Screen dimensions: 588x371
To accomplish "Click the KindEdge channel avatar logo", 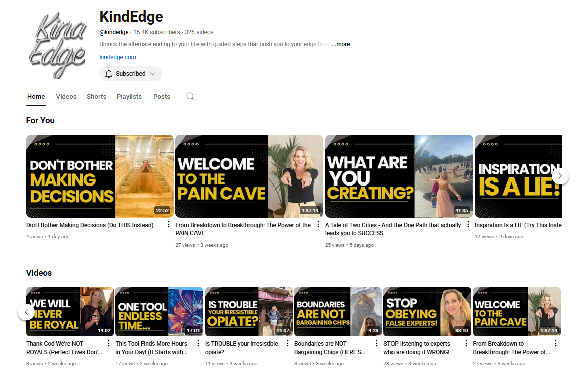I will (57, 45).
